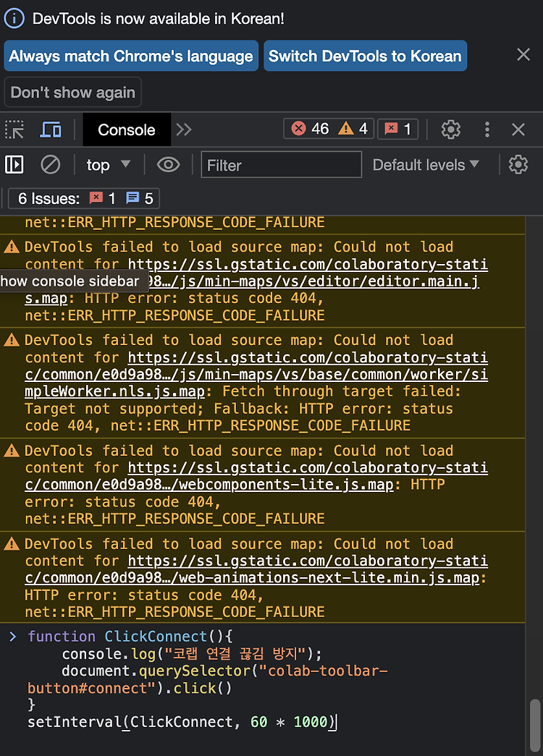The height and width of the screenshot is (756, 543).
Task: Open the simpleWorker.nls.js.map source link
Action: point(256,375)
